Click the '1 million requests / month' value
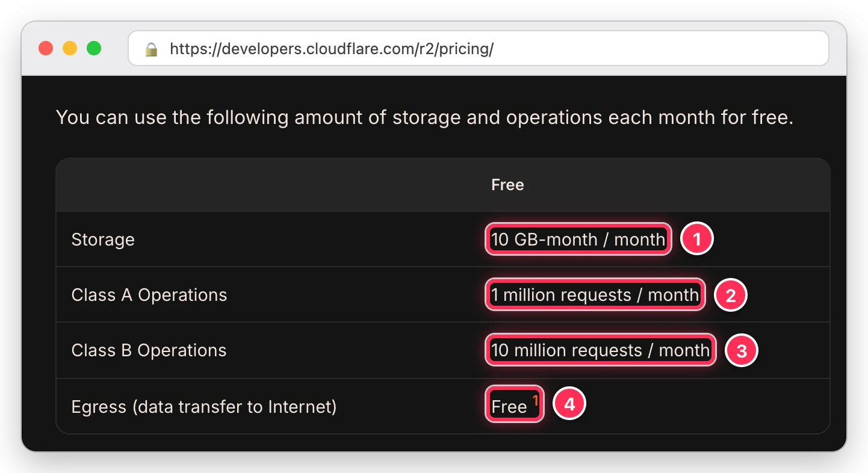 coord(595,295)
